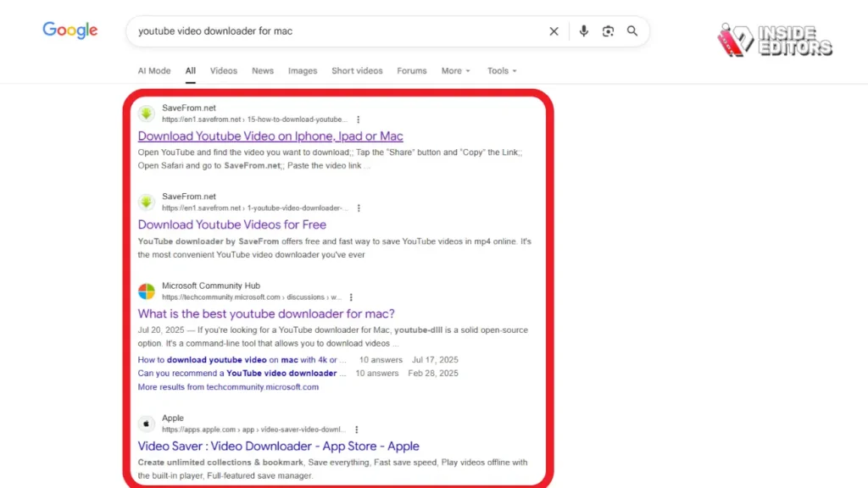This screenshot has height=488, width=868.
Task: Click "10 answers" beside Jul 17, 2025
Action: pos(381,359)
